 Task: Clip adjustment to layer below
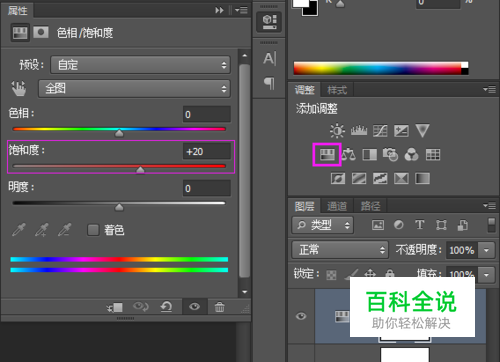115,307
